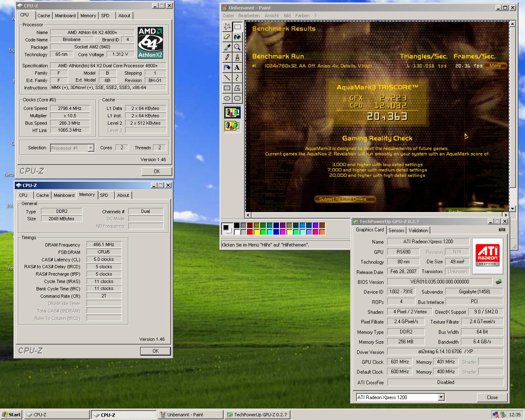Viewport: 525px width, 420px height.
Task: Switch to the Cache tab in top CPU-Z
Action: tap(44, 16)
